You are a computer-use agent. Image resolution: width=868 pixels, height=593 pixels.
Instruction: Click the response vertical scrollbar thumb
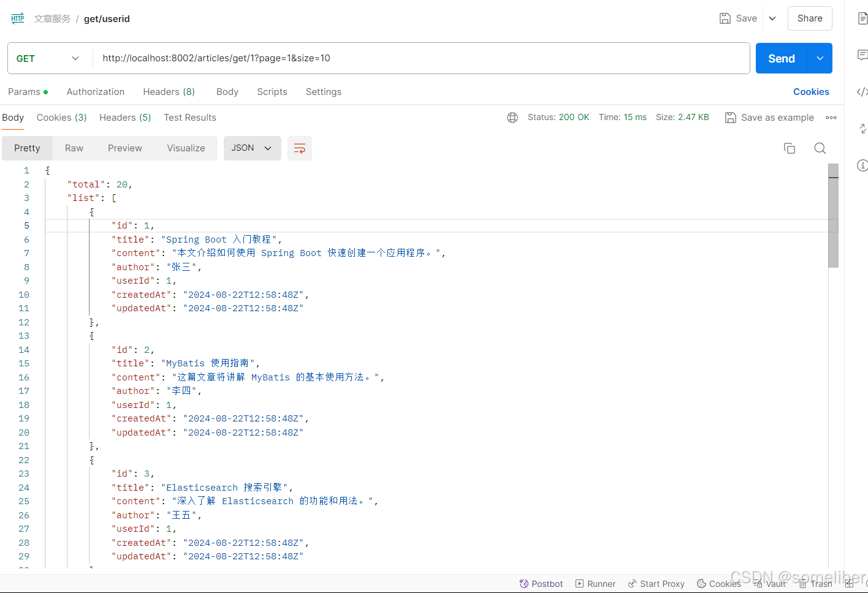[833, 216]
